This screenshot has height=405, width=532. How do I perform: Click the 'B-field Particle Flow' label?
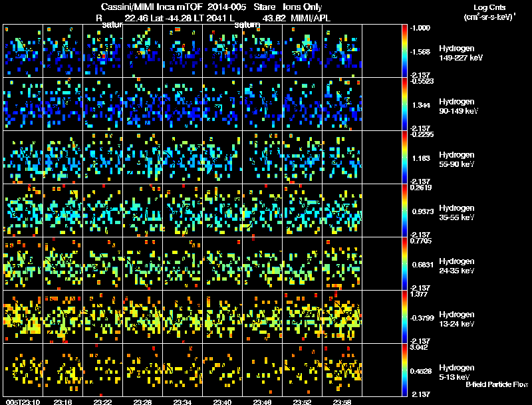(497, 384)
